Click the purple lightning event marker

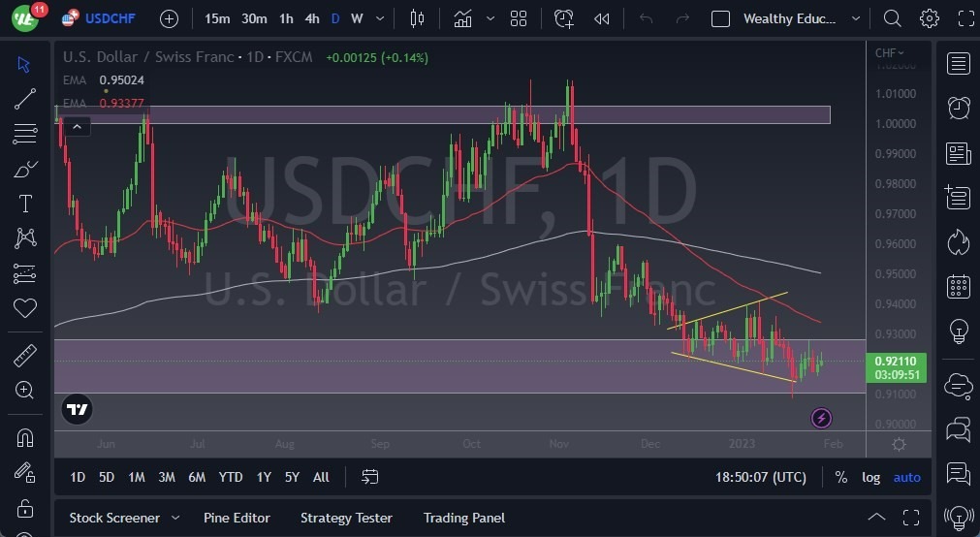point(821,418)
